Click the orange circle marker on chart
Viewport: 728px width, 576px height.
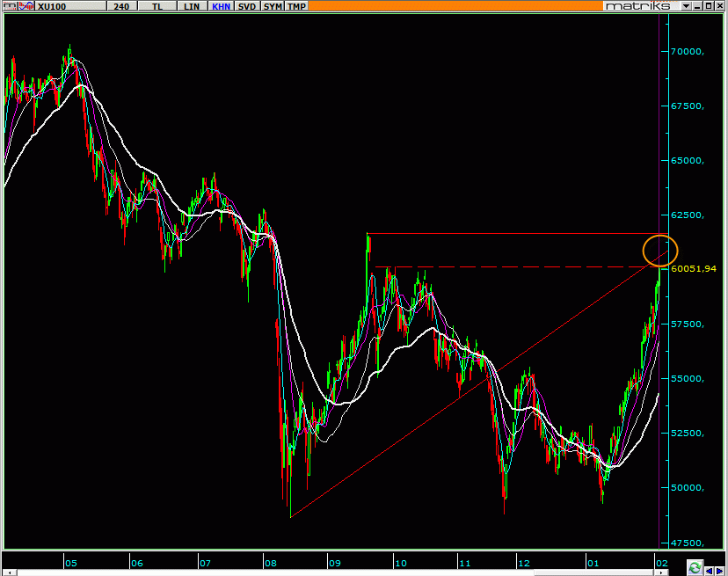pos(660,251)
